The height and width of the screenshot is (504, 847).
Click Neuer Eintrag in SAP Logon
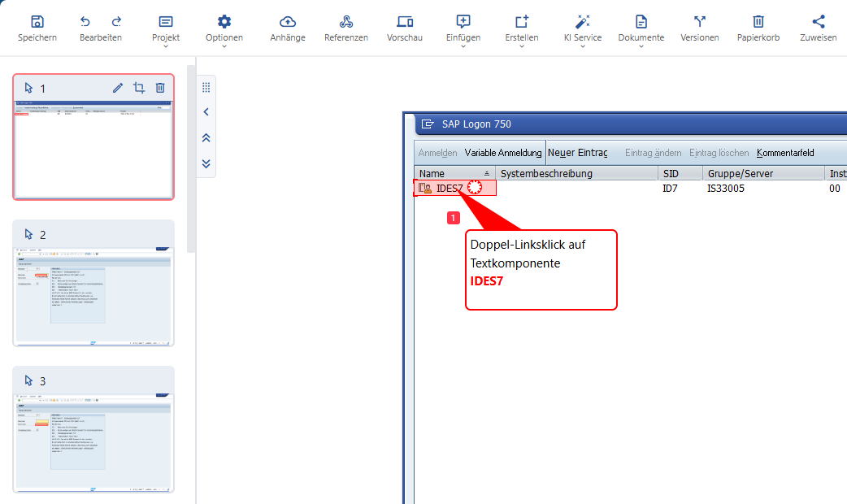pyautogui.click(x=577, y=153)
